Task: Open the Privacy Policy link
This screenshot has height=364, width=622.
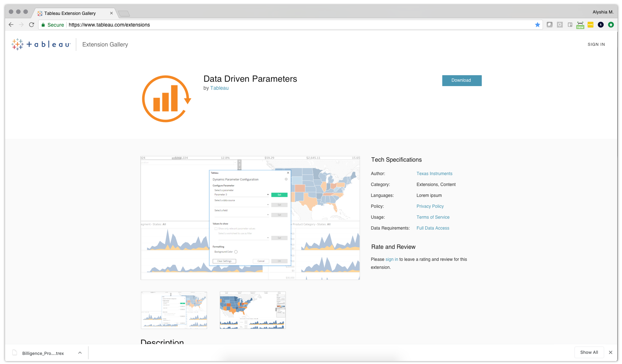Action: click(430, 206)
